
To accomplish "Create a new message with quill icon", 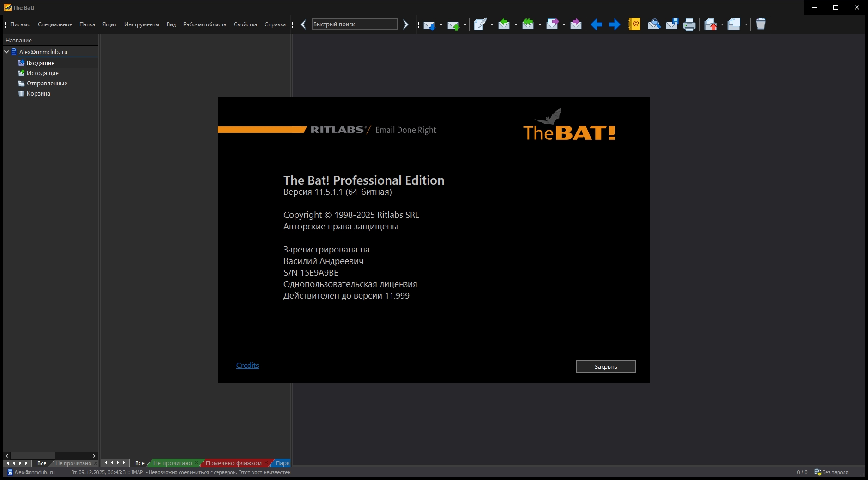I will (480, 24).
